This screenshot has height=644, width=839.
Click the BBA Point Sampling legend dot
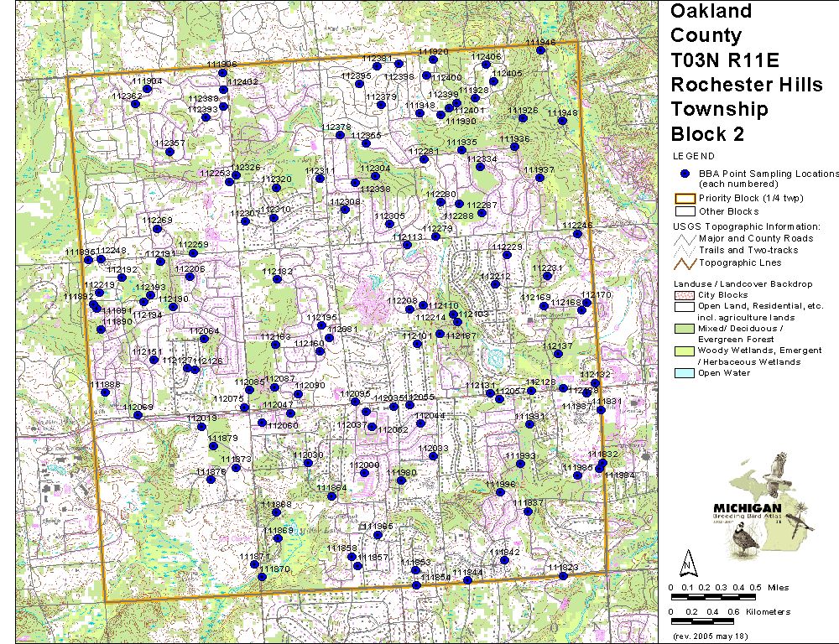(685, 174)
